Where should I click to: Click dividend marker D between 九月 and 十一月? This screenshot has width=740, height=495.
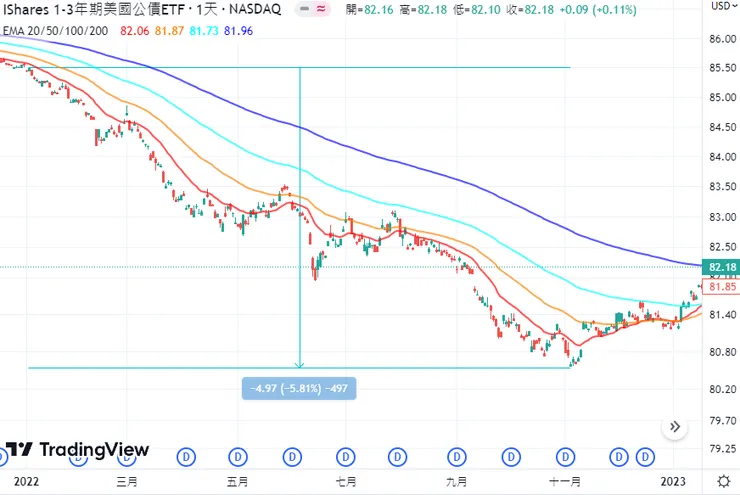point(511,457)
